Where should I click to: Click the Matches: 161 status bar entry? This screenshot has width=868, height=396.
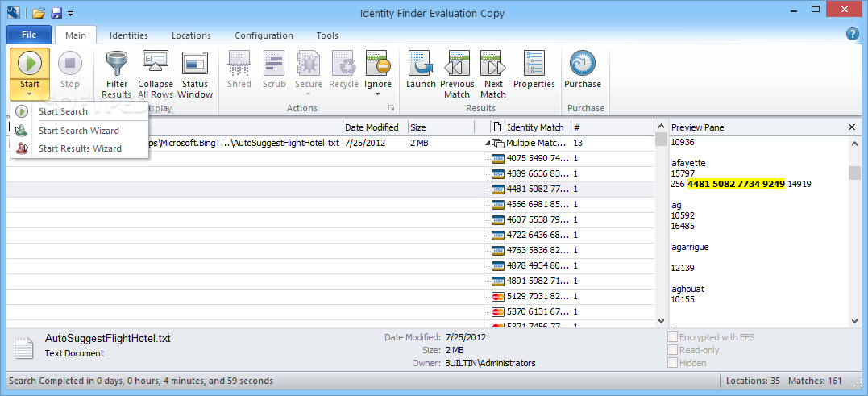(815, 381)
